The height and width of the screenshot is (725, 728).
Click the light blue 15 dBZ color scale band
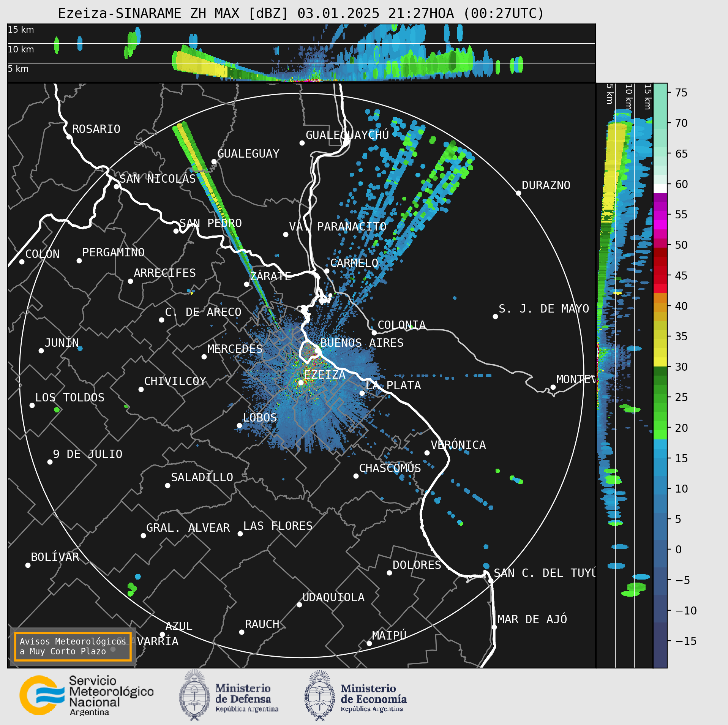[x=660, y=453]
